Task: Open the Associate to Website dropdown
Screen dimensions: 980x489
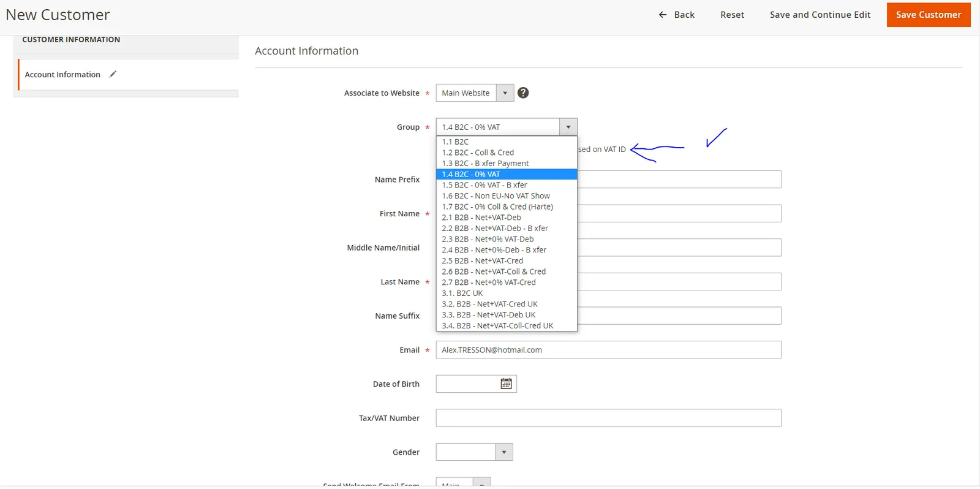Action: (475, 93)
